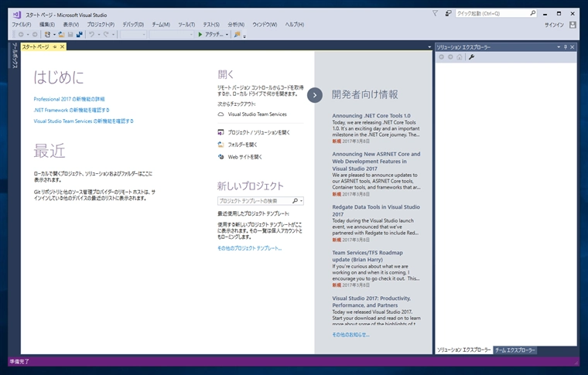
Task: Open the toolbar overflow options arrow
Action: point(244,36)
